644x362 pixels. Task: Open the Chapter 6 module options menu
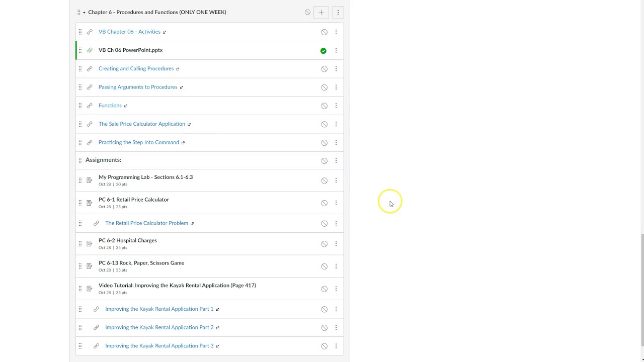[338, 12]
